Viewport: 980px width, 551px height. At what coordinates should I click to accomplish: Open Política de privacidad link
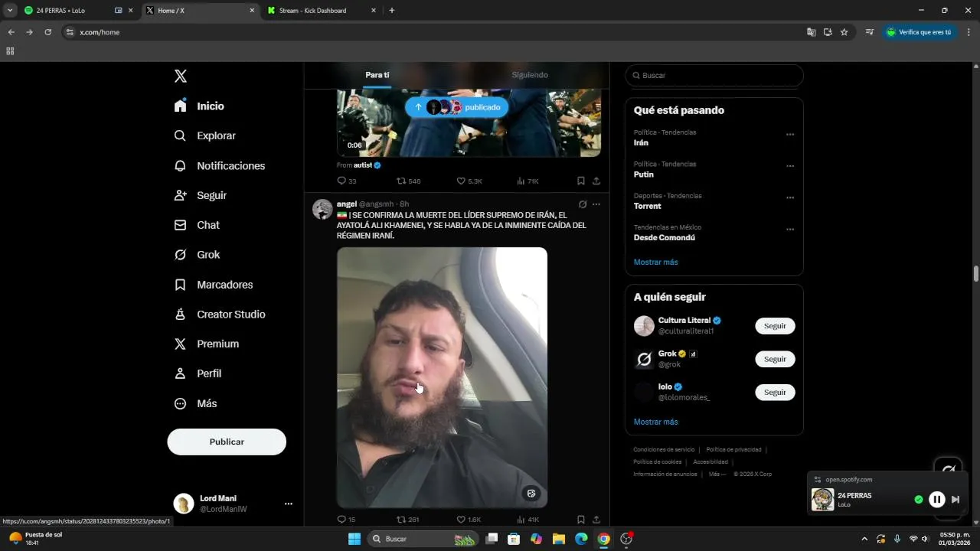[x=733, y=450]
